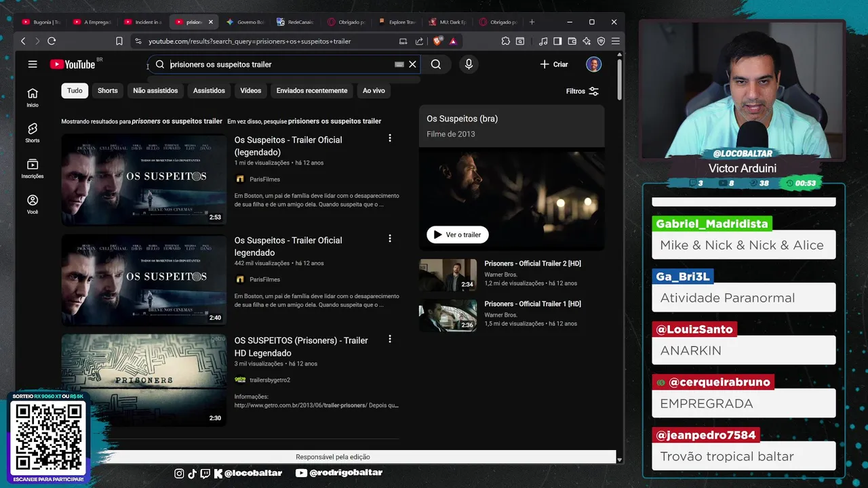Open the music note playlist icon
Image resolution: width=868 pixels, height=488 pixels.
[x=543, y=41]
